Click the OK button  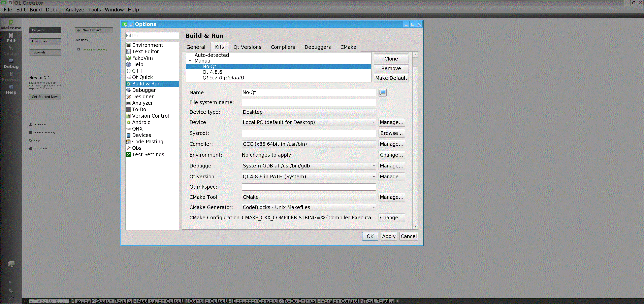[370, 237]
